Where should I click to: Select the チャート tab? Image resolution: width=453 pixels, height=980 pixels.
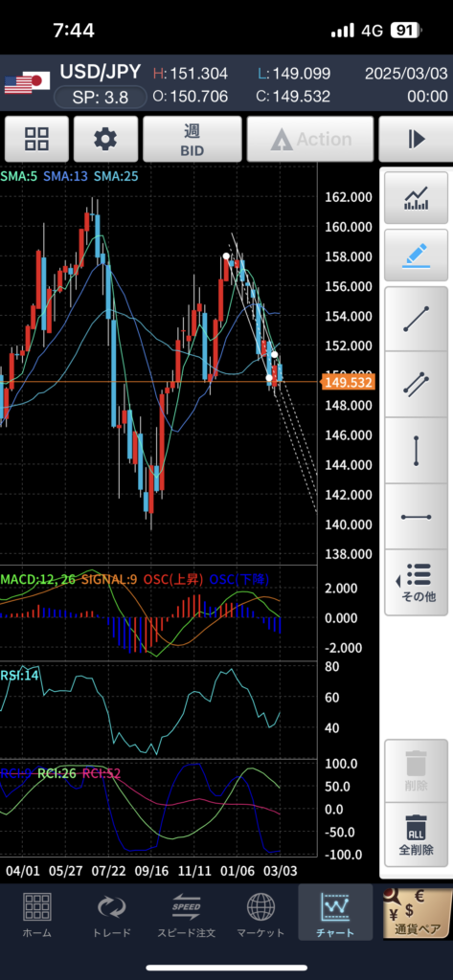point(335,912)
